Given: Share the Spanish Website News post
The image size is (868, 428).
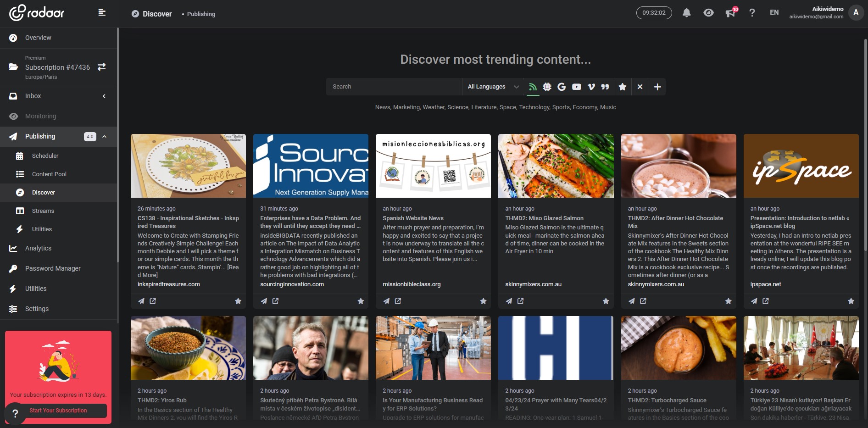Looking at the screenshot, I should 386,301.
